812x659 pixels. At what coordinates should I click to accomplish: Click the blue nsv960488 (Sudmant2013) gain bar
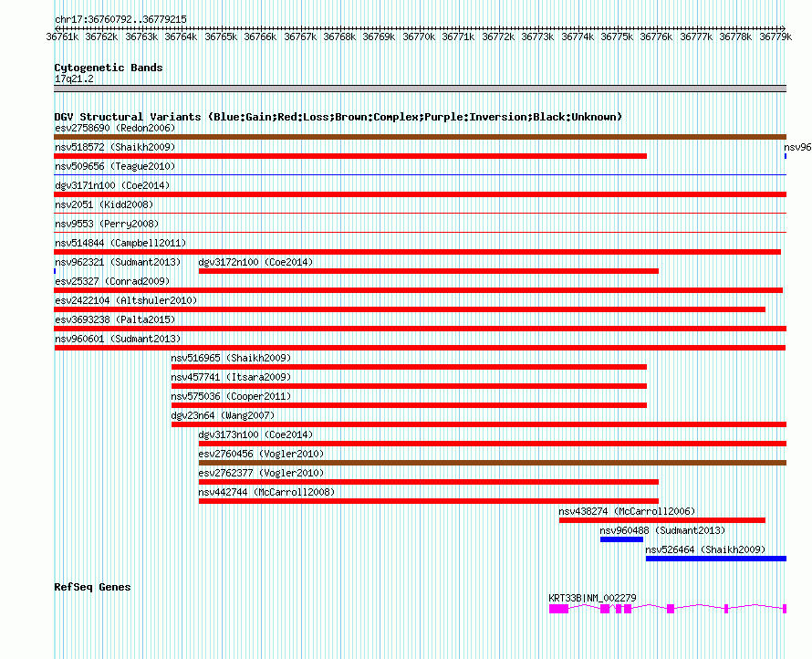click(x=621, y=539)
